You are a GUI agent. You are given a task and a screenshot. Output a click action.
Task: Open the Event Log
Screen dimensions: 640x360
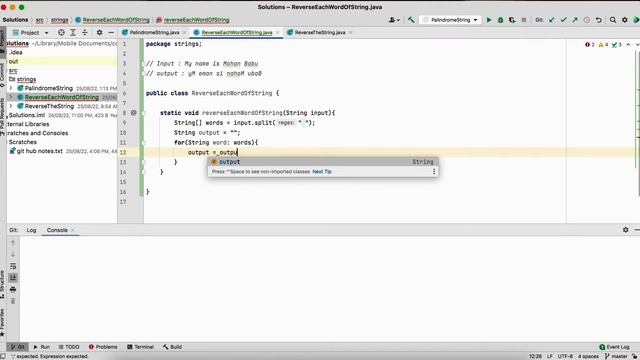tap(614, 347)
